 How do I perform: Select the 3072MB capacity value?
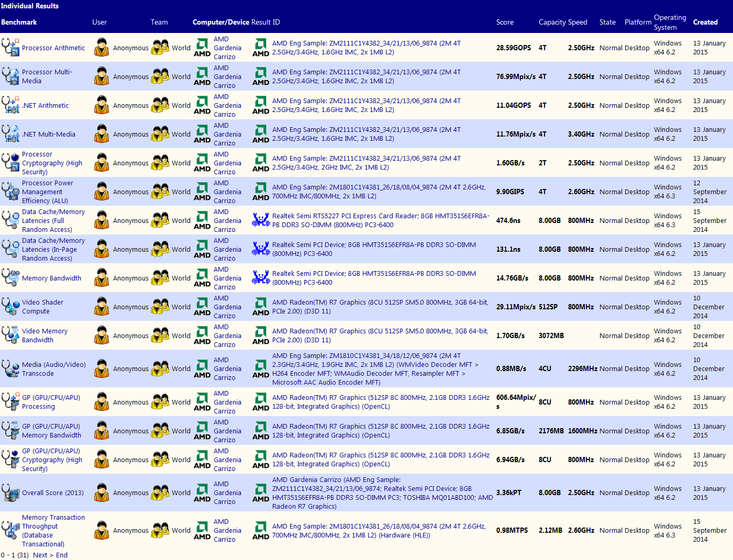[551, 335]
